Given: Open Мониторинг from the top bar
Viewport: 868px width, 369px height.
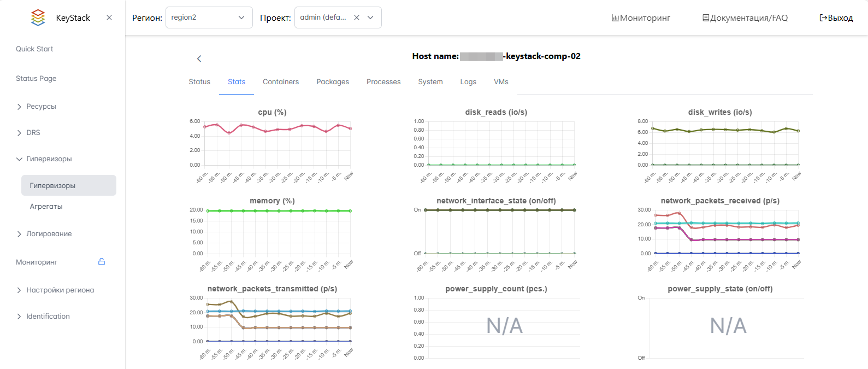Looking at the screenshot, I should tap(641, 18).
